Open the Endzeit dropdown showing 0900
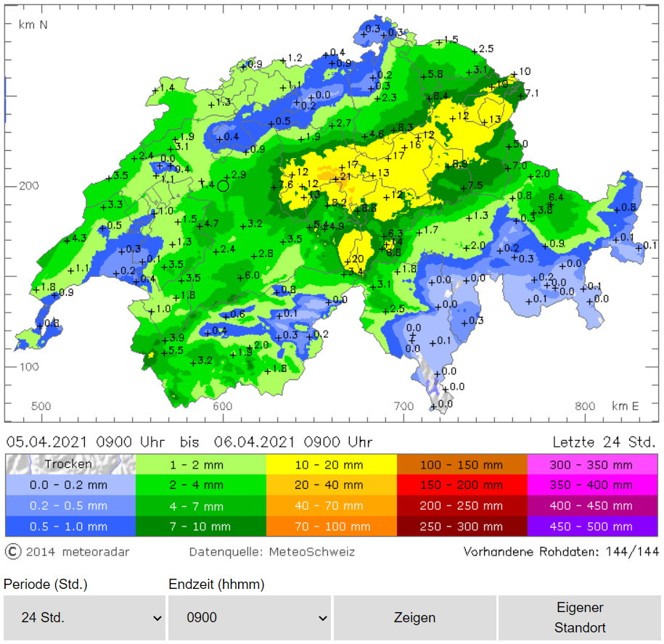 249,618
